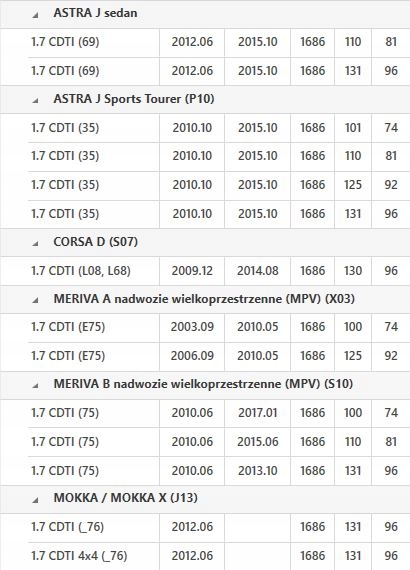Select 1.7 CDTI (69) row with 110 HP
This screenshot has width=410, height=570.
click(219, 43)
